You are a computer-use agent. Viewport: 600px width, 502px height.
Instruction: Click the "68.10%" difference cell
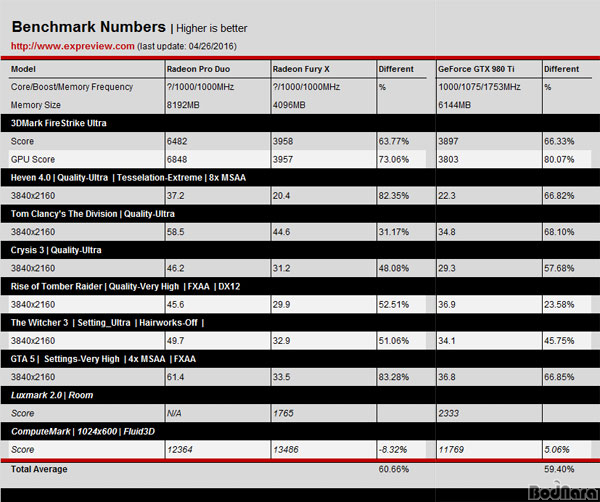[559, 232]
